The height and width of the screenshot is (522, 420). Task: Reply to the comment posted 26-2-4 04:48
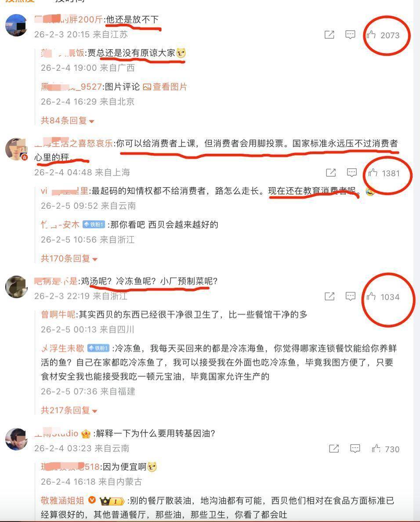(352, 172)
